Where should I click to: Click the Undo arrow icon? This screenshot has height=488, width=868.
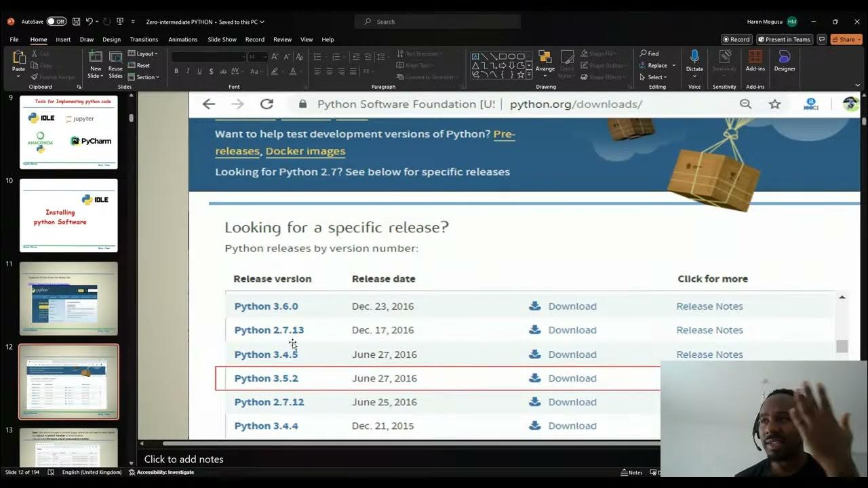click(x=89, y=22)
